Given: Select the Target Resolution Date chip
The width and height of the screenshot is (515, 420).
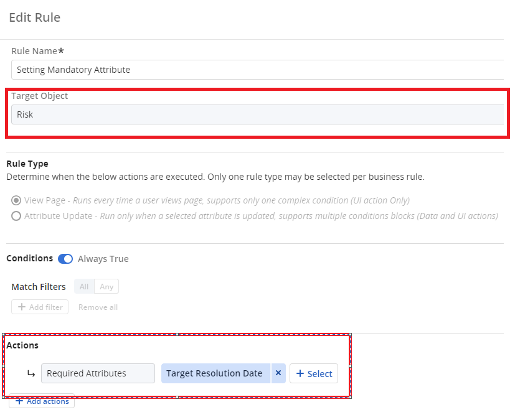Looking at the screenshot, I should [214, 373].
